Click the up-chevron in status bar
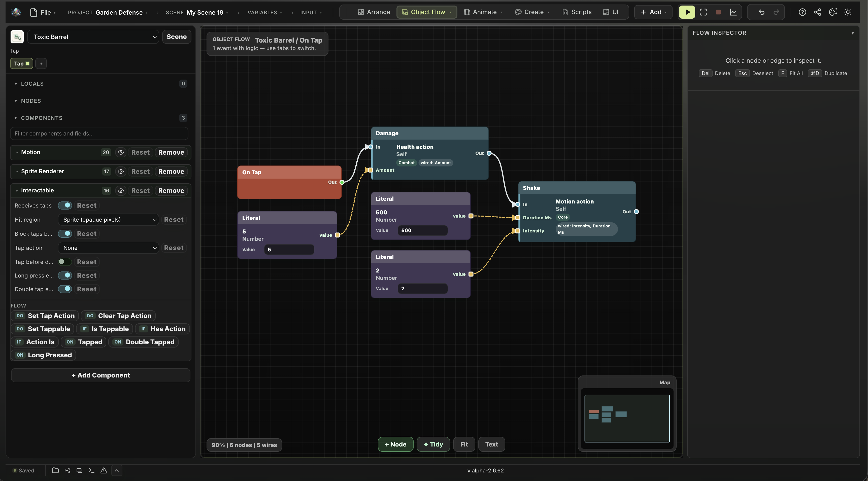868x481 pixels. 117,471
